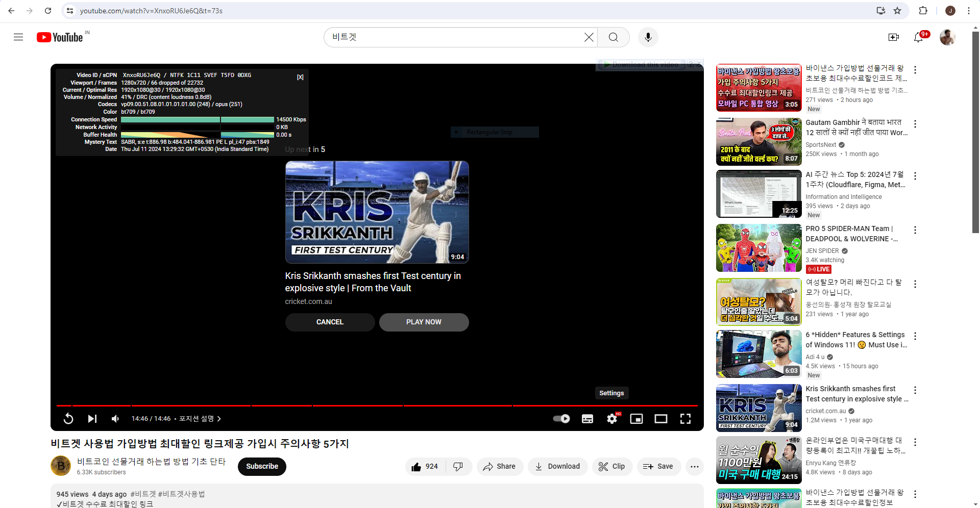980x508 pixels.
Task: Like the video with 924 likes
Action: [425, 467]
